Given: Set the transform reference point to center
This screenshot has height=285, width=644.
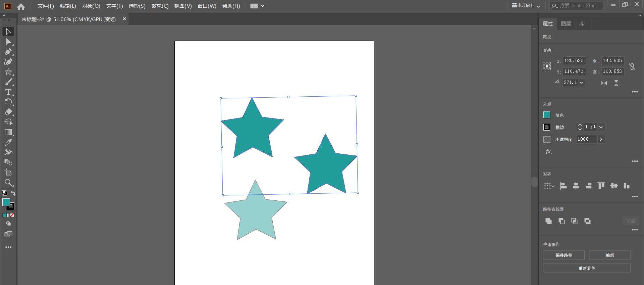Looking at the screenshot, I should (547, 66).
